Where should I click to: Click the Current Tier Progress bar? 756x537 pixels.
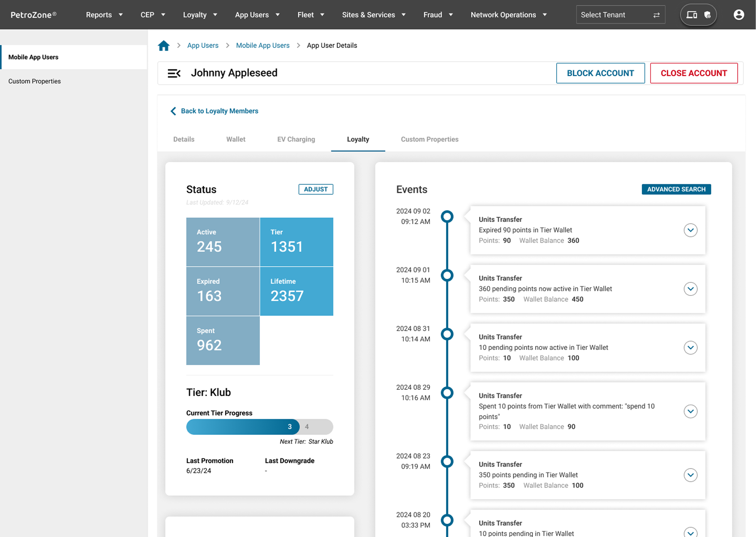point(259,427)
